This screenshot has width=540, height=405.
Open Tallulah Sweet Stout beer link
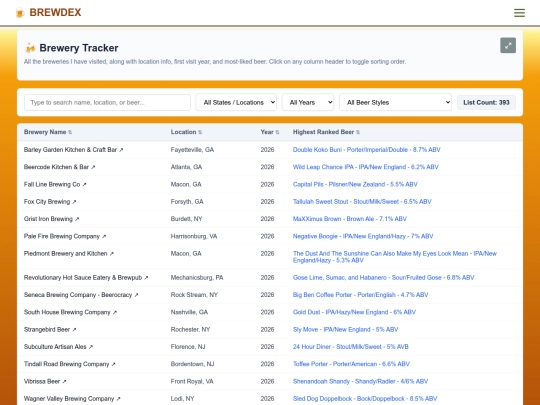click(x=362, y=201)
